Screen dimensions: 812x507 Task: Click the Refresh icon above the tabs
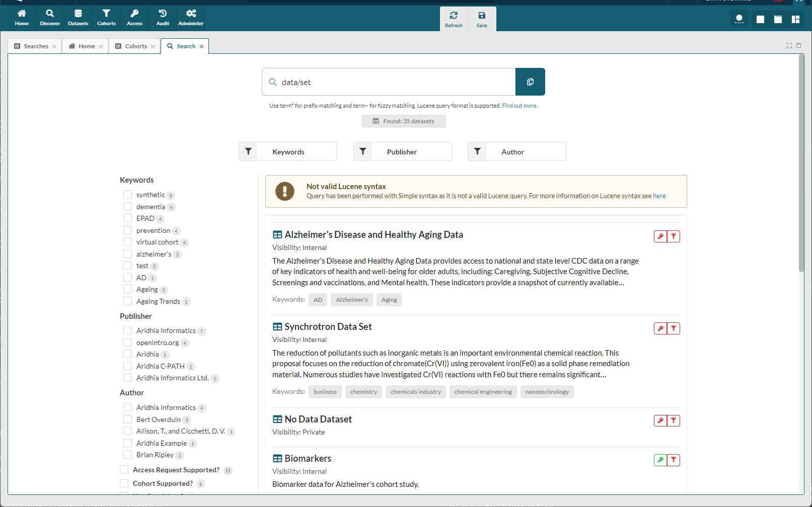point(453,19)
